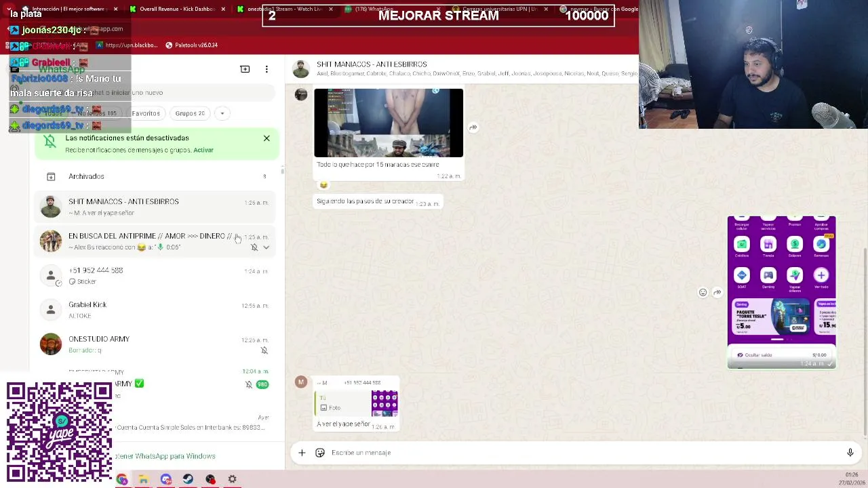Open Discord from the taskbar
Screen dimensions: 868x488
166,479
